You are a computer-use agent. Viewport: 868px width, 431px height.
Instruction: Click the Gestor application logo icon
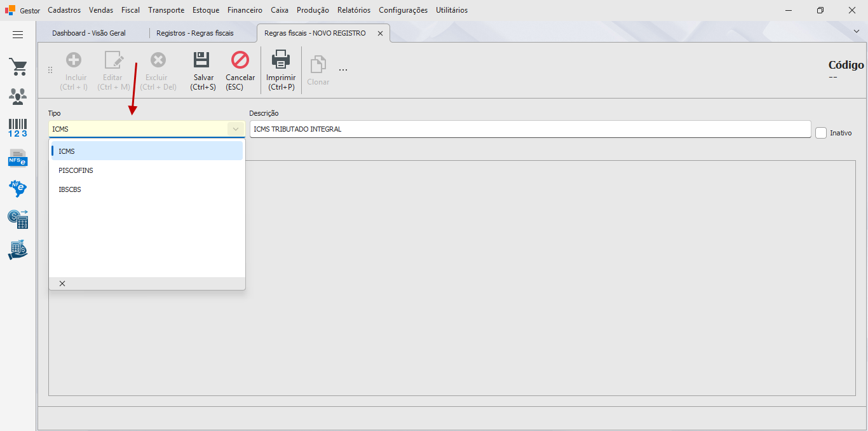[x=10, y=10]
